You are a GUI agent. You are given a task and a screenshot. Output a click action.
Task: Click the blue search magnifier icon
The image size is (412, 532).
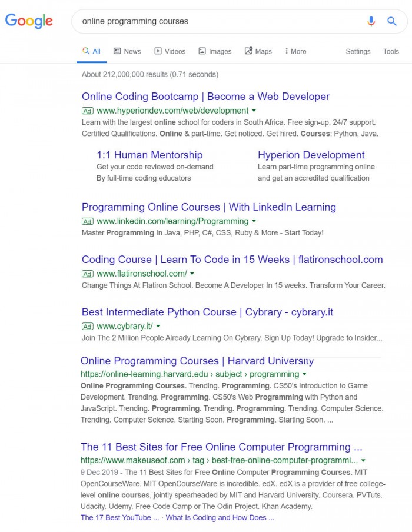pos(392,21)
